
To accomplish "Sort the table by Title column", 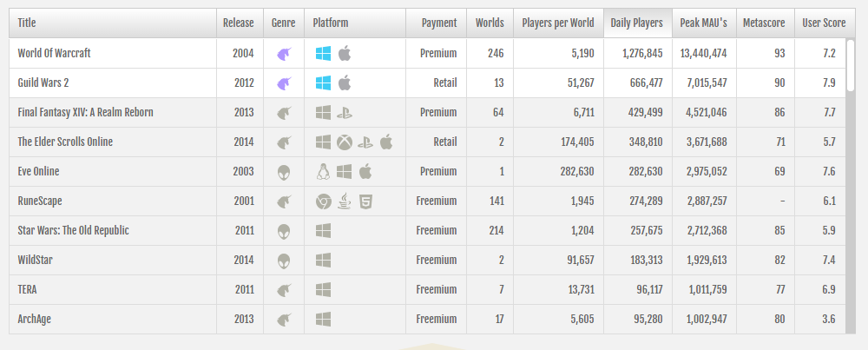I will (x=113, y=23).
